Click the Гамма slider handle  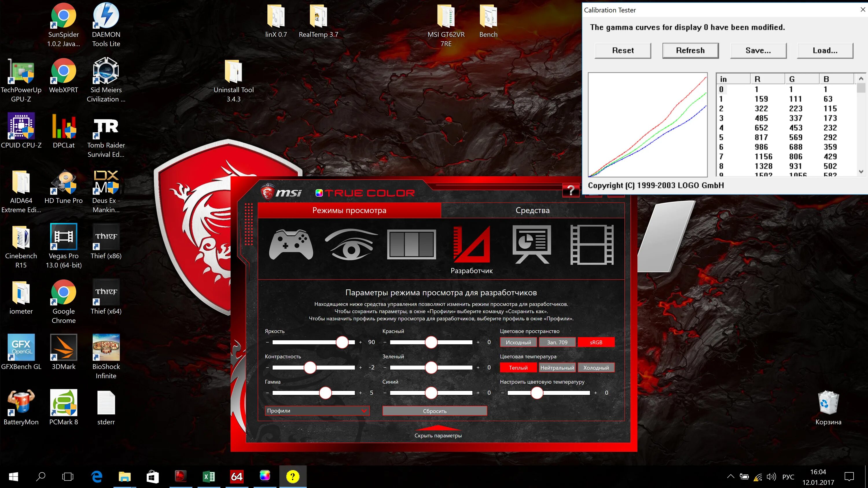(x=325, y=393)
